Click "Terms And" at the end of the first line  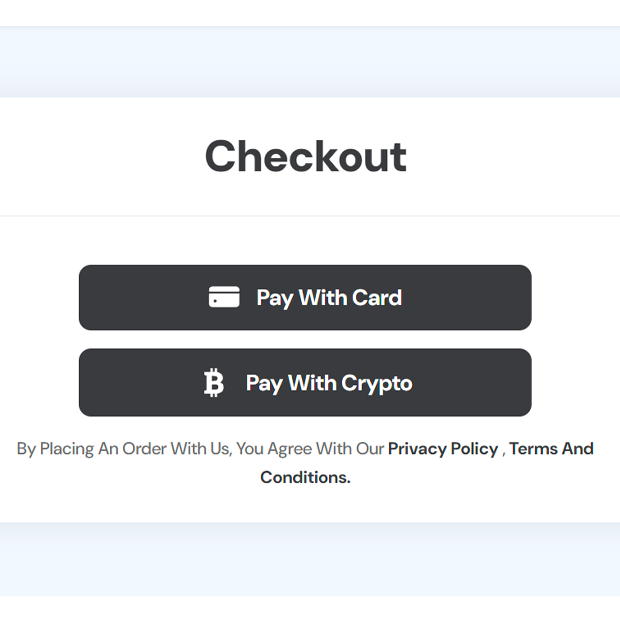[551, 449]
